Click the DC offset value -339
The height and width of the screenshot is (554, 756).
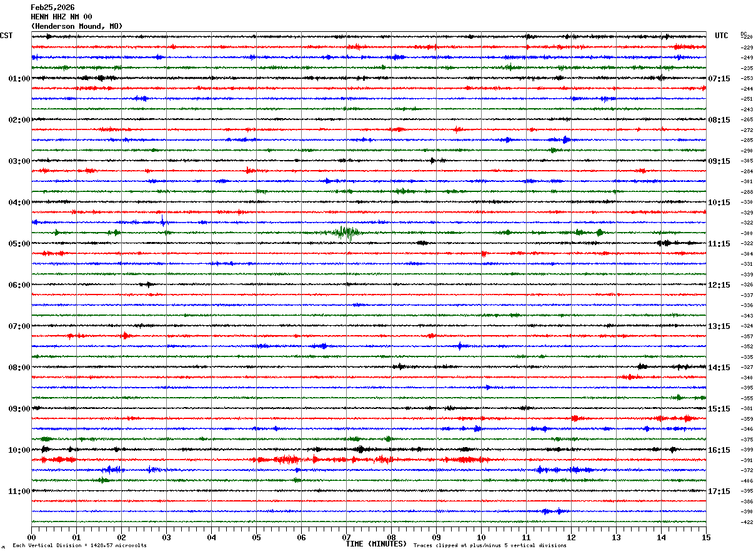tap(747, 274)
